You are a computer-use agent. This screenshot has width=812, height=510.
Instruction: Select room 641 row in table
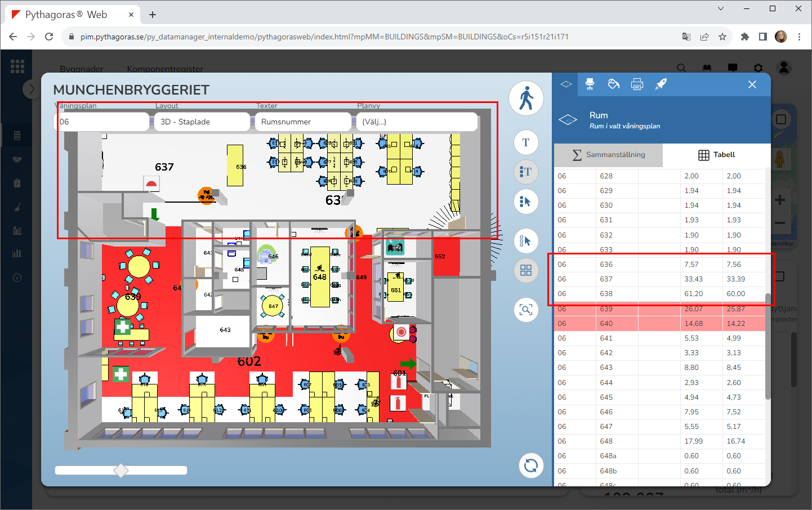[x=659, y=338]
